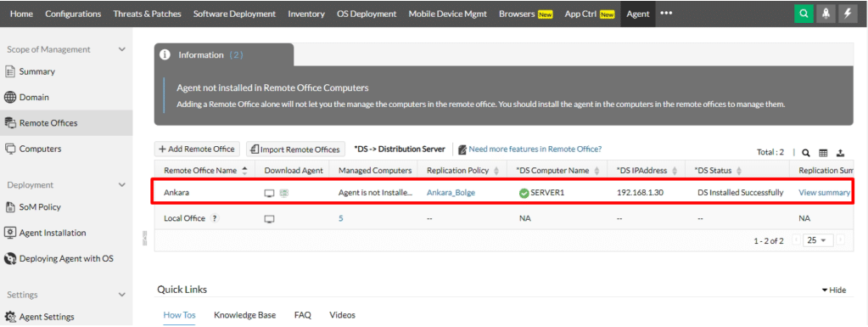Click the Agent Installation icon
The image size is (868, 327).
click(10, 233)
